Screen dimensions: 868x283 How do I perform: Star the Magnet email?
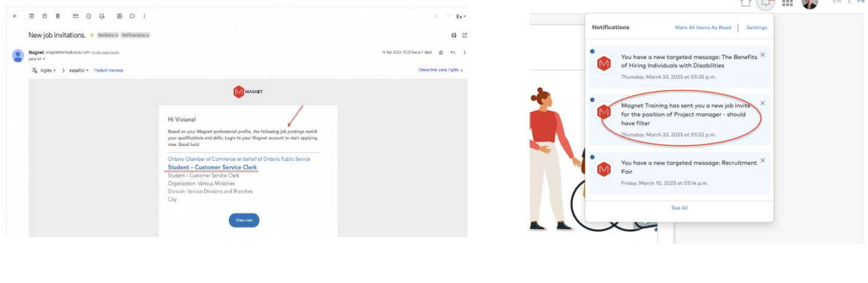click(441, 53)
